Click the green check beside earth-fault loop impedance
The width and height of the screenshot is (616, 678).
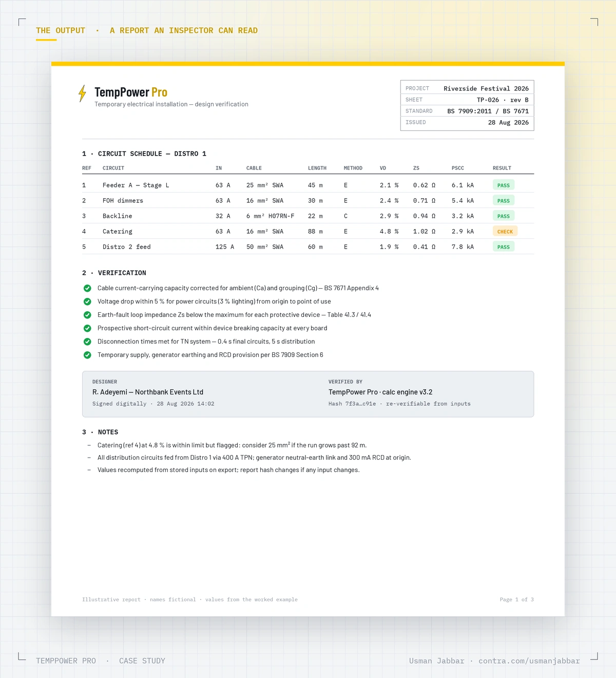[87, 315]
